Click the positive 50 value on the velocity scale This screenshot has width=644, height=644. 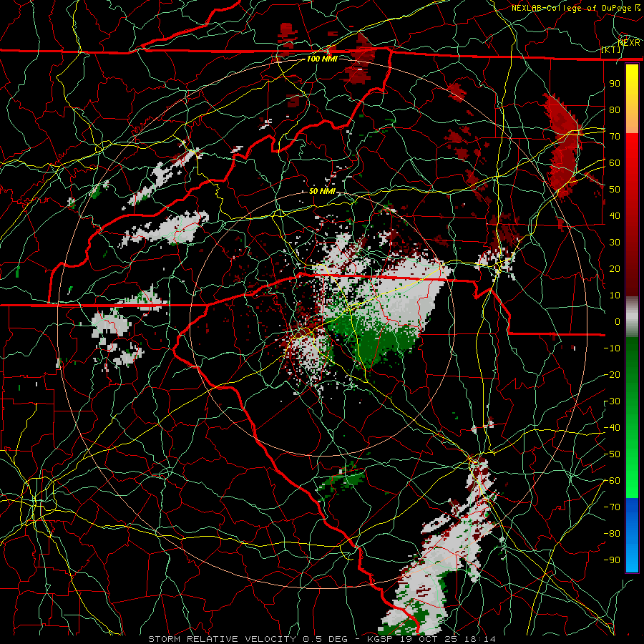[x=615, y=190]
